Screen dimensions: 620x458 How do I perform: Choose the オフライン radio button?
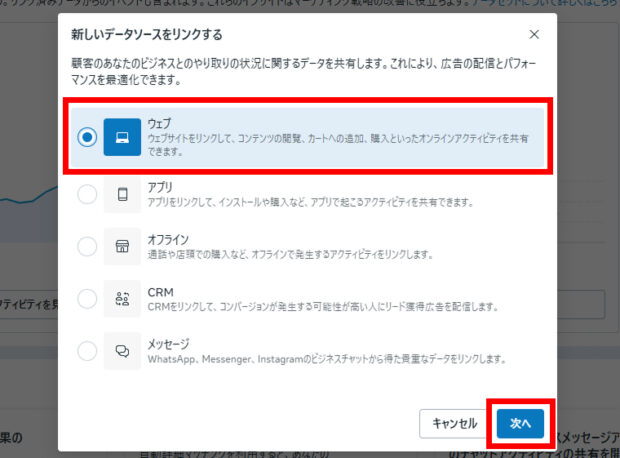point(87,246)
